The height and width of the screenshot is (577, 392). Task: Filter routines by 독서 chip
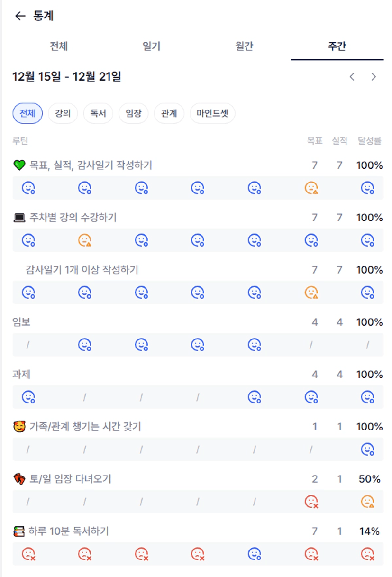click(98, 113)
